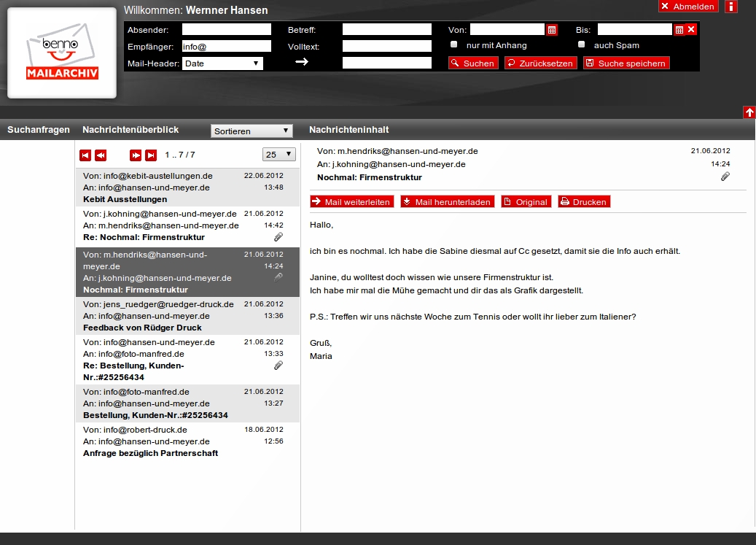Clear the date range with red X icon
Viewport: 756px width, 545px height.
click(x=691, y=30)
